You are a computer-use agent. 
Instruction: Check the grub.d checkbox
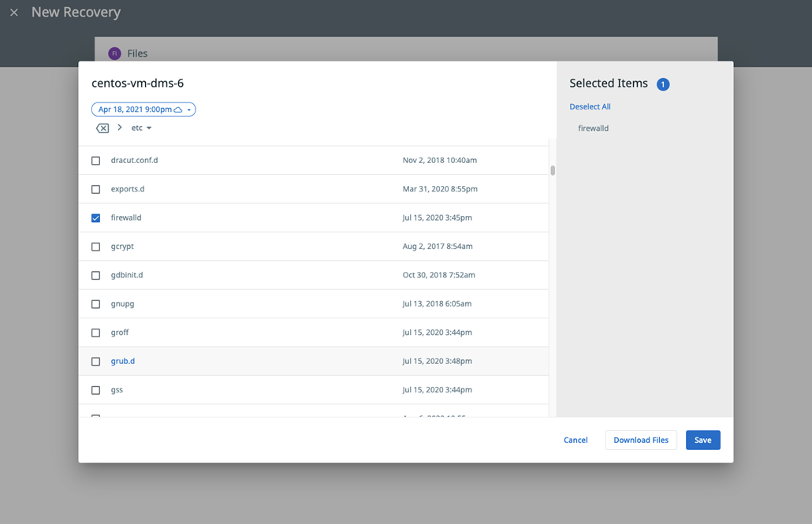click(x=96, y=362)
